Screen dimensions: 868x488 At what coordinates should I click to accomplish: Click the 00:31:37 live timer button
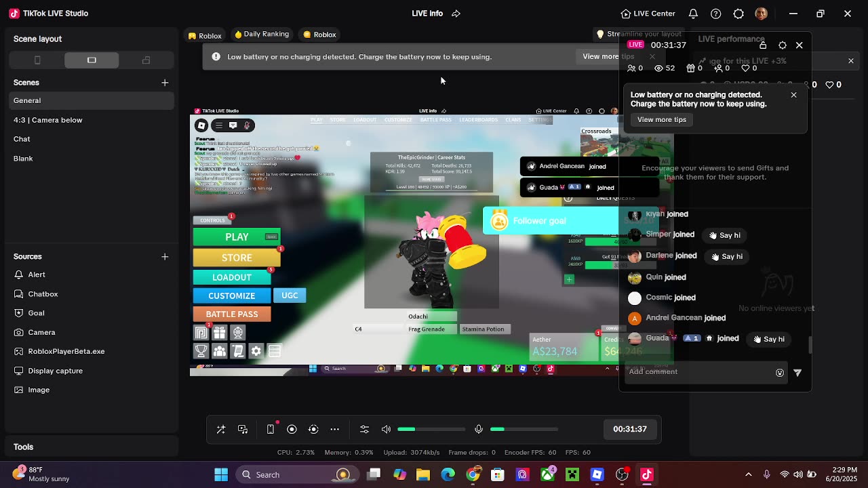click(630, 429)
